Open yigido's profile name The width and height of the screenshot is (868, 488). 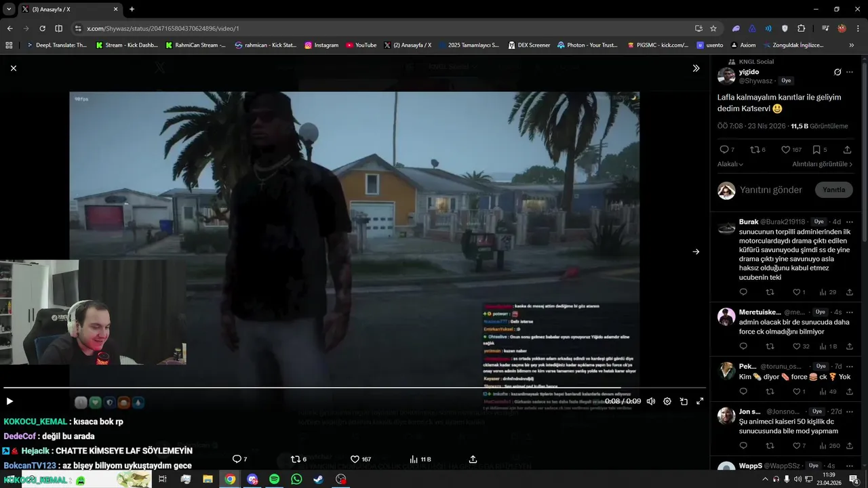tap(749, 72)
